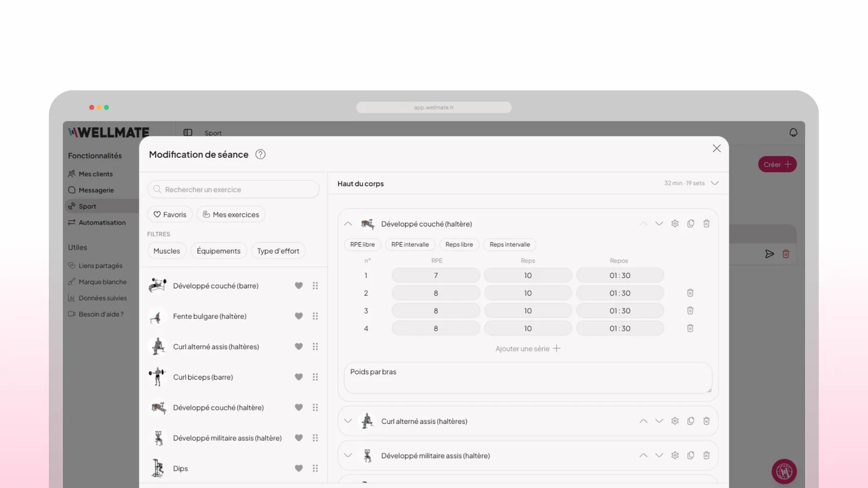The height and width of the screenshot is (488, 868).
Task: Click the drag handle for Fente bulgare (haltère)
Action: click(315, 316)
